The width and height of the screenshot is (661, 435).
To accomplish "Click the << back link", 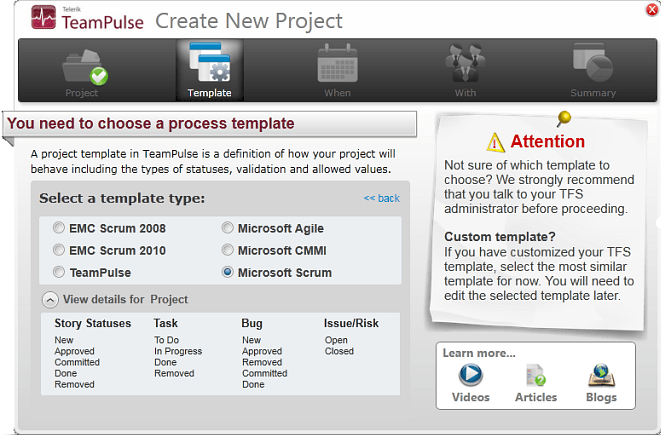I will click(x=382, y=198).
